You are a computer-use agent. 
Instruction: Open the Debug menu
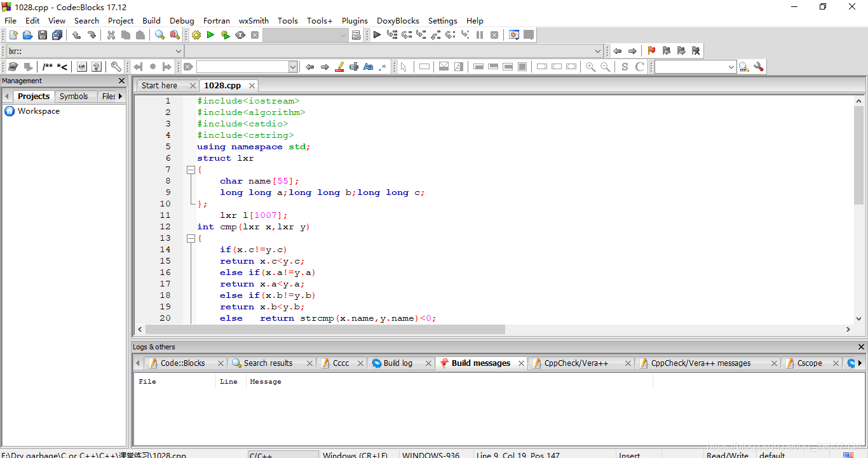coord(182,20)
